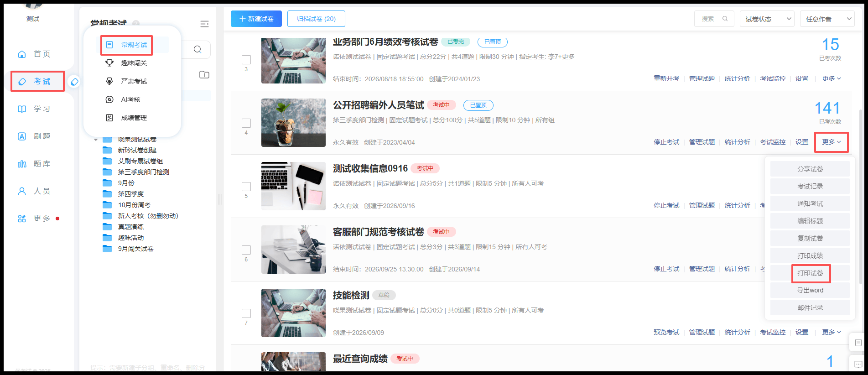Image resolution: width=868 pixels, height=375 pixels.
Task: Click the floating document icon at bottom right
Action: 858,343
